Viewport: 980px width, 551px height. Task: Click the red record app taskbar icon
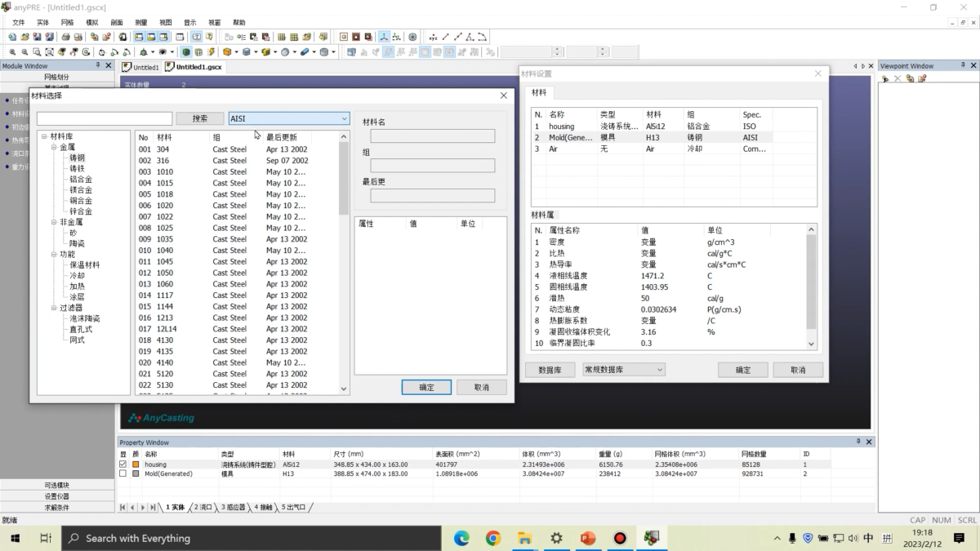[x=620, y=538]
